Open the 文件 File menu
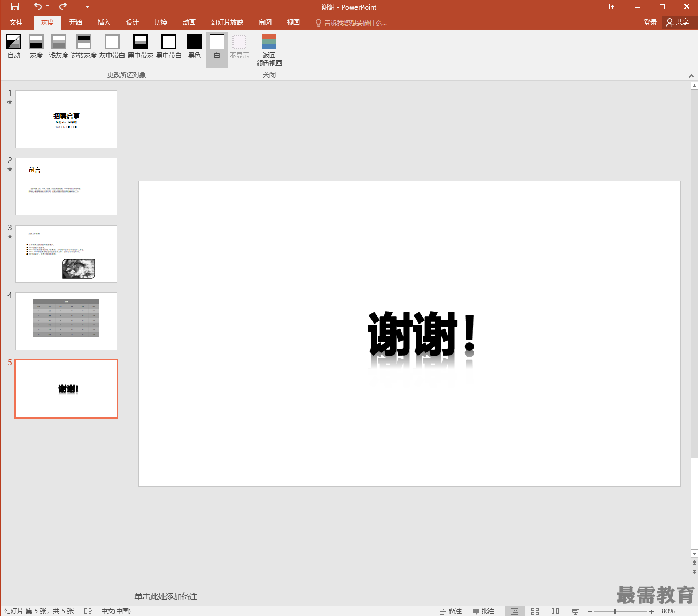Viewport: 698px width, 616px height. [16, 22]
